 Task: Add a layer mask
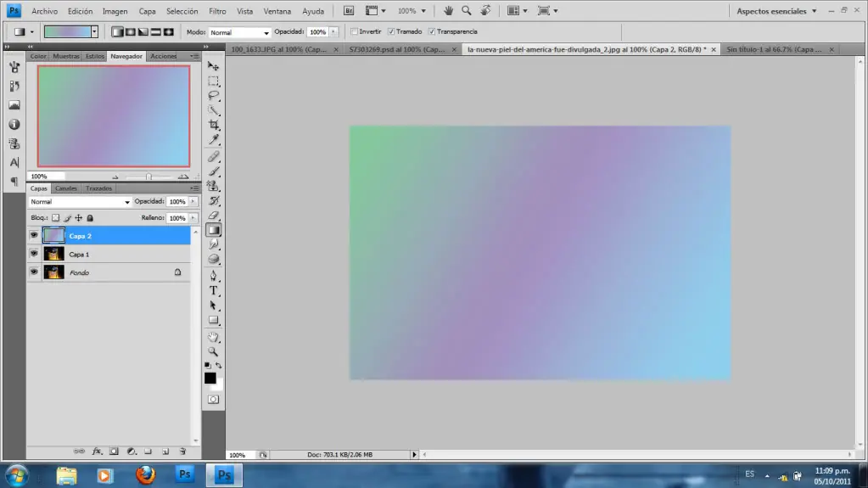click(x=114, y=452)
